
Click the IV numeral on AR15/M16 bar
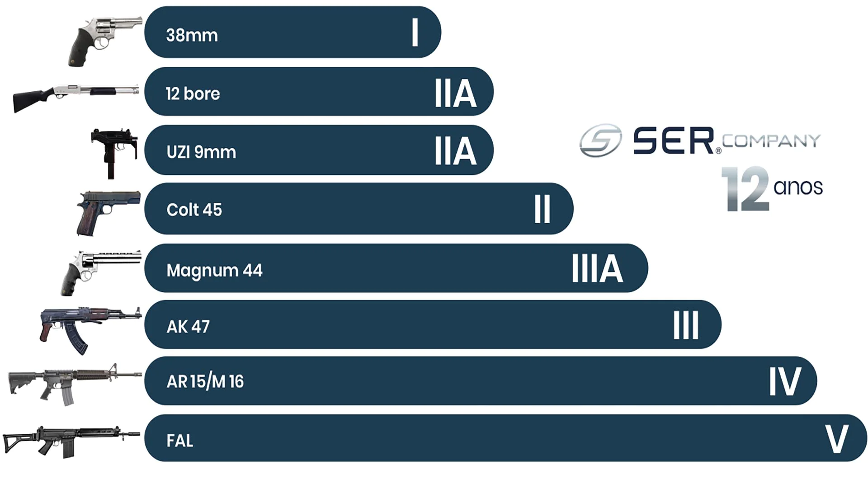[785, 382]
